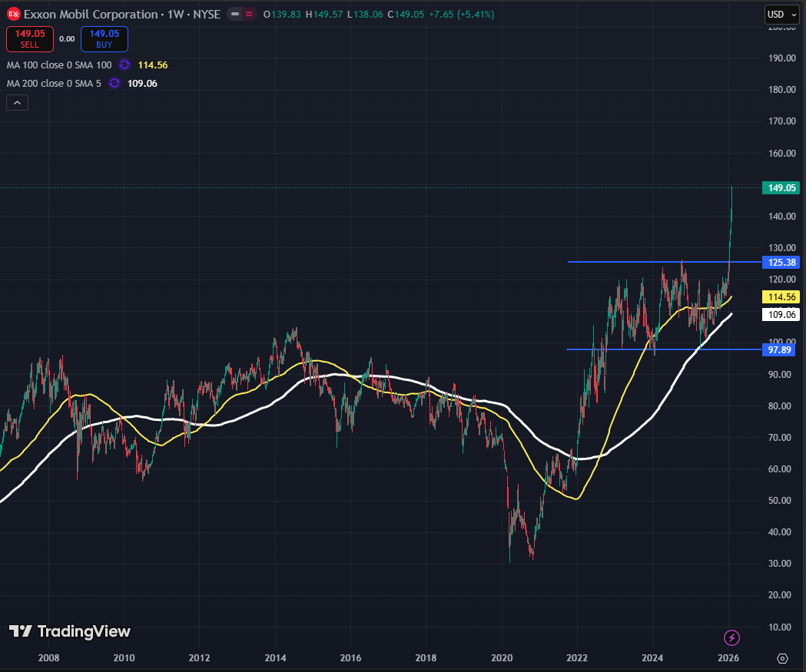This screenshot has height=672, width=806.
Task: Click the yellow 114.56 value in MA 100 legend
Action: [153, 65]
